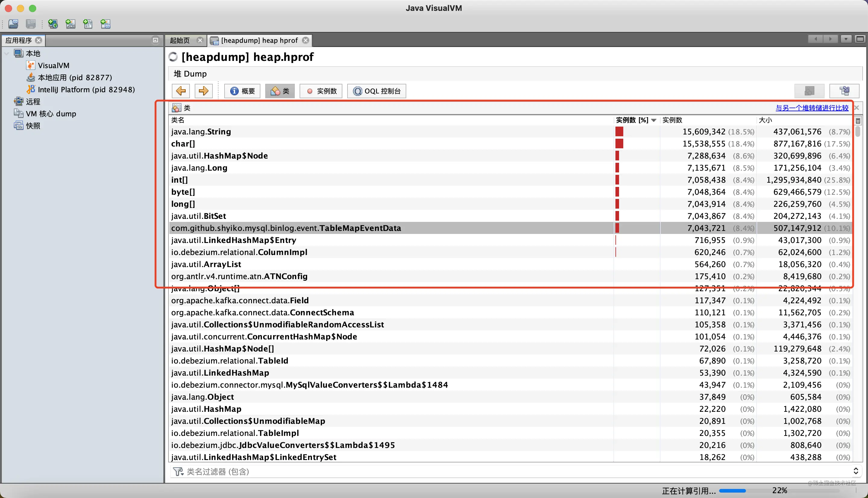The height and width of the screenshot is (498, 868).
Task: Open the sort dropdown on the 实例数 [%] column
Action: [x=654, y=120]
